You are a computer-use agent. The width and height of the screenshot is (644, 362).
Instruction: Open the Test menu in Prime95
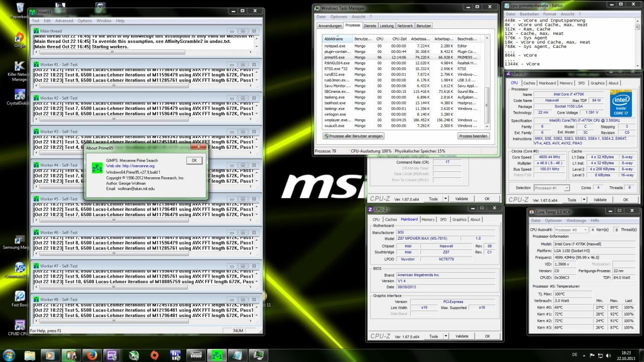[35, 21]
